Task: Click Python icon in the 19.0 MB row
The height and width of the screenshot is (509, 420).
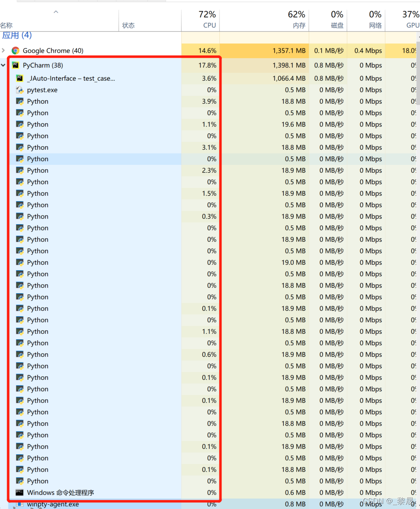Action: (x=19, y=262)
